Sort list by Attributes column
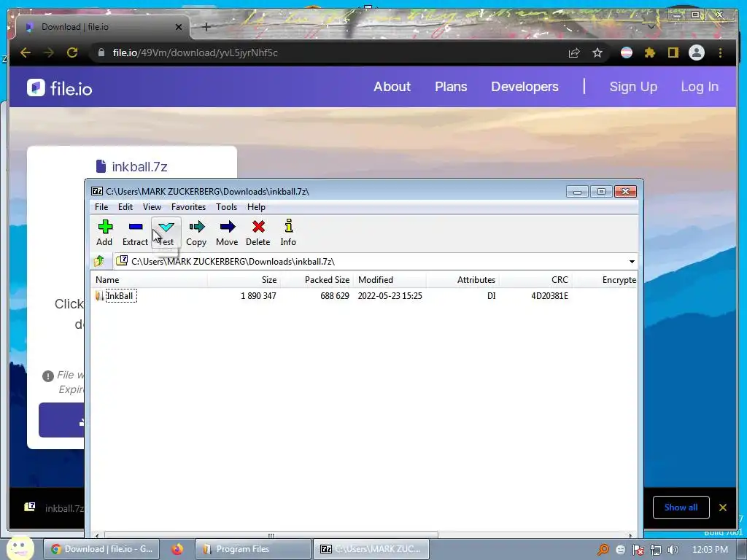Image resolution: width=747 pixels, height=560 pixels. 462,280
